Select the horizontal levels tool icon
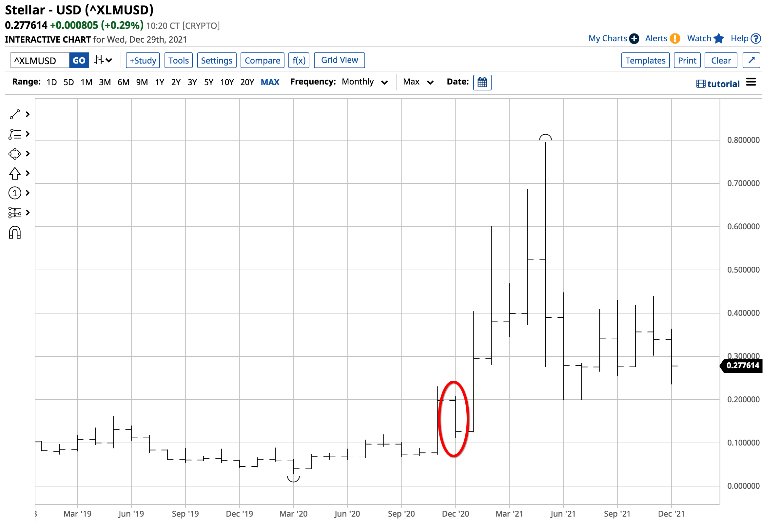780x532 pixels. [x=15, y=213]
